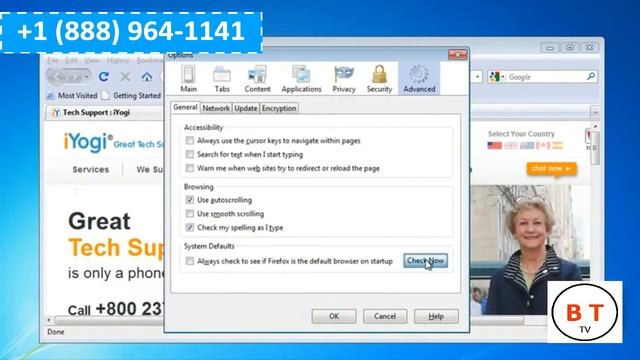Enable cursor keys to navigate within pages
This screenshot has height=360, width=640.
(190, 140)
